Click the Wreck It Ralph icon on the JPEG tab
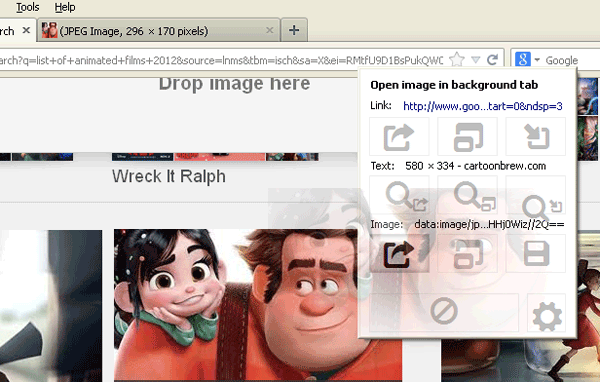600x382 pixels. click(x=49, y=30)
